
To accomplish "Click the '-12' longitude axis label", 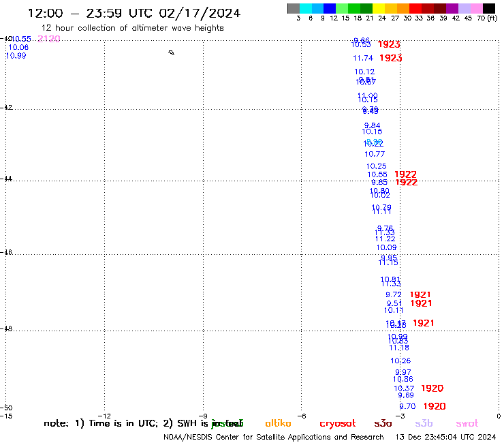I will (104, 416).
